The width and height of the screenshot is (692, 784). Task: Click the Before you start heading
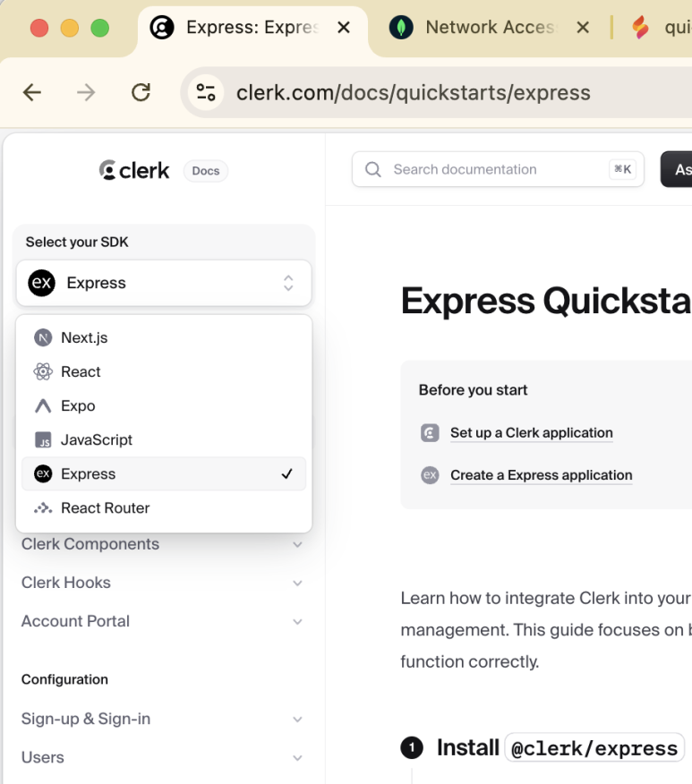(473, 390)
